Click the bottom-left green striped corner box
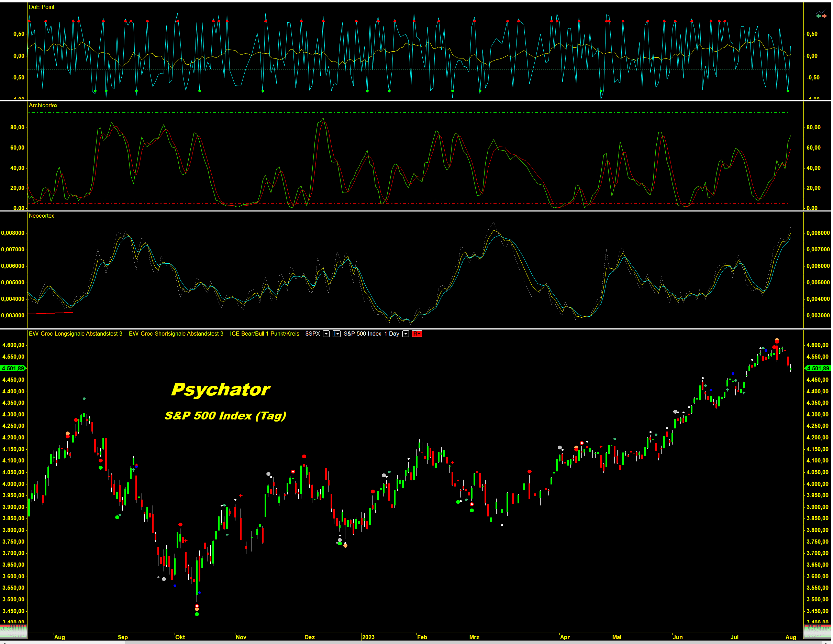Image resolution: width=833 pixels, height=644 pixels. point(13,631)
